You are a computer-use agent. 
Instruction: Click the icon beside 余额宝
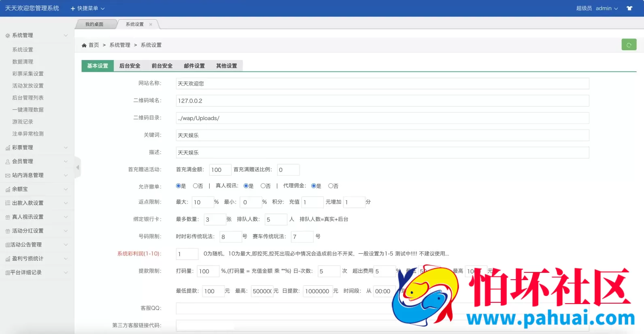pyautogui.click(x=8, y=189)
